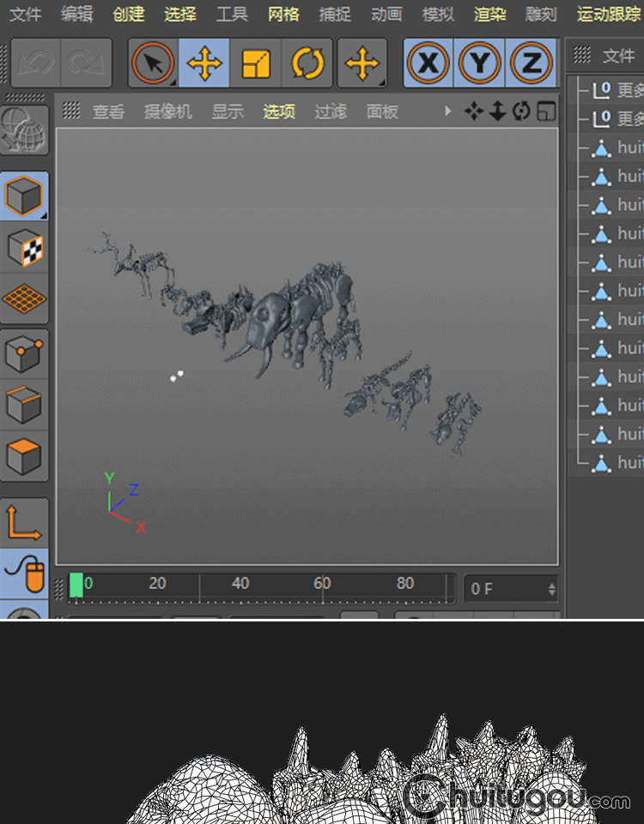Viewport: 644px width, 824px height.
Task: Click the Undo button
Action: pyautogui.click(x=35, y=64)
